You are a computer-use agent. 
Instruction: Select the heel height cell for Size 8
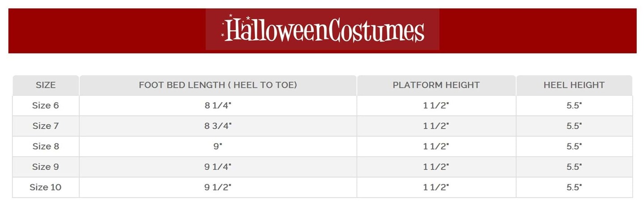click(x=574, y=147)
